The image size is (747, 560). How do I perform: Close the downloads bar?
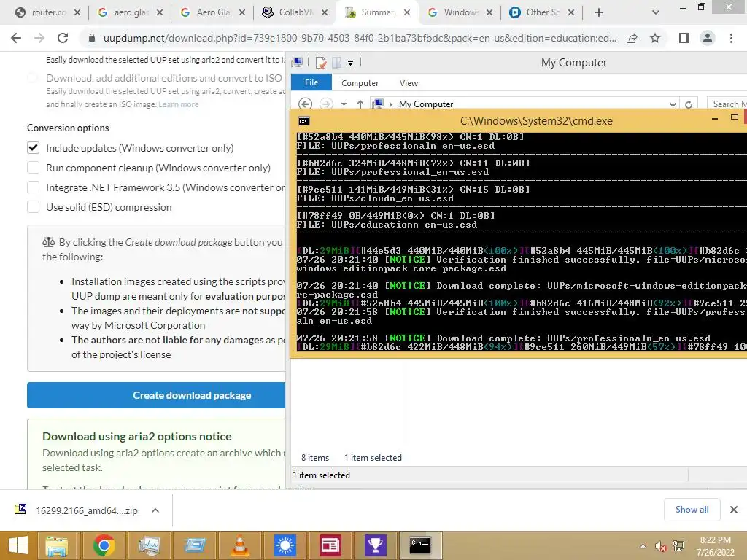click(x=734, y=510)
